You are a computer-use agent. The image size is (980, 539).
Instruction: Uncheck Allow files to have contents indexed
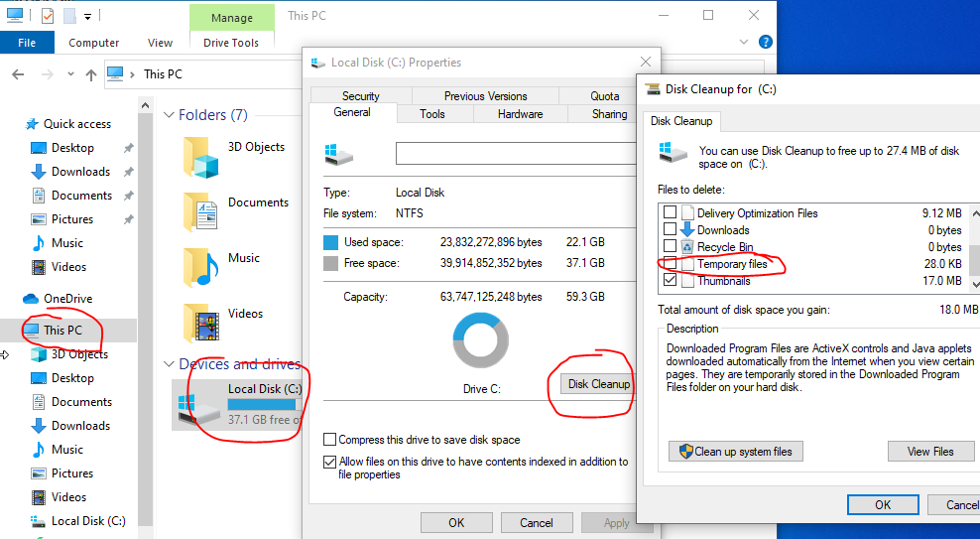(x=329, y=463)
